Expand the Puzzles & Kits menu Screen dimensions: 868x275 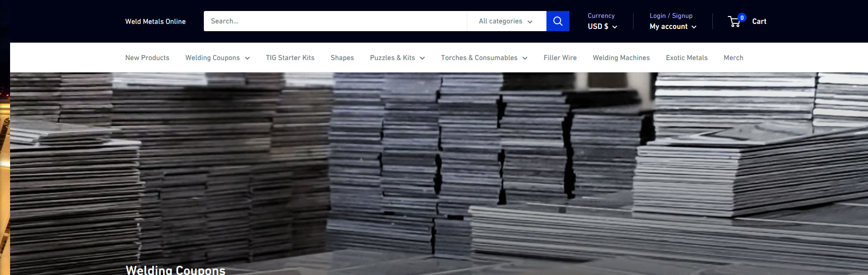398,58
